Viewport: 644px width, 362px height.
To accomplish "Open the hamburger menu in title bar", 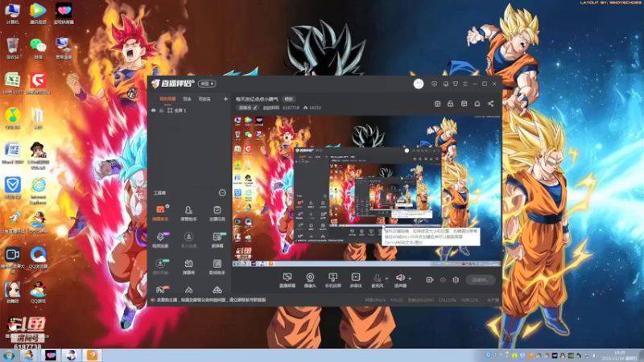I will click(x=465, y=84).
